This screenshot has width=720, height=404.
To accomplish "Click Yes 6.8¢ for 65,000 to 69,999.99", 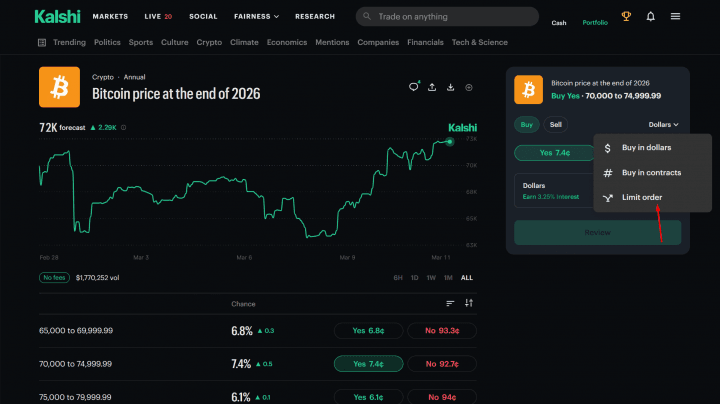I will (368, 330).
